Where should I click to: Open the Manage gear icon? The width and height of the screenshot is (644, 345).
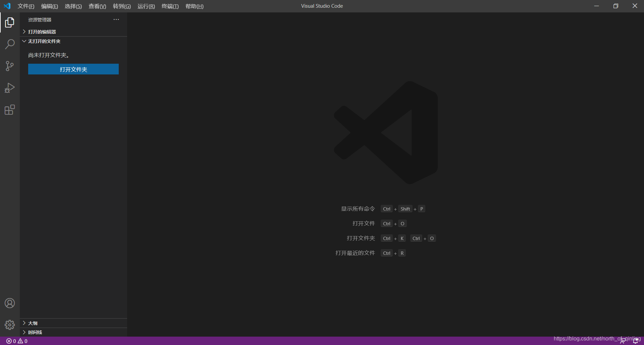[10, 325]
